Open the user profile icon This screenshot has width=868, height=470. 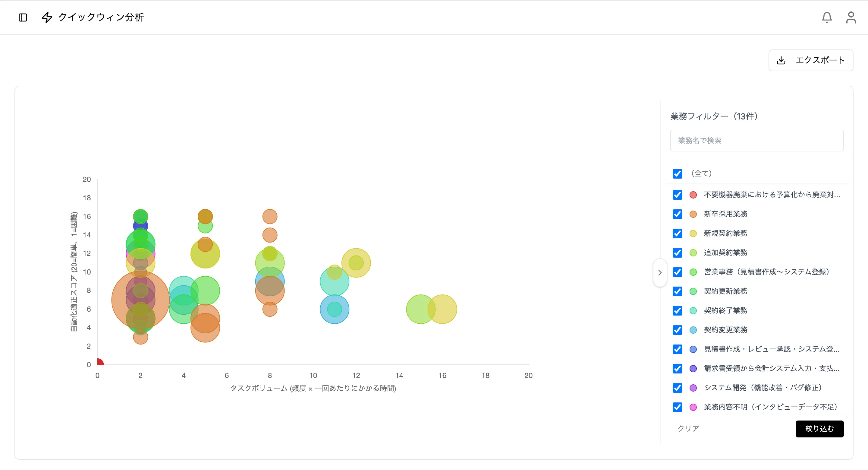851,17
